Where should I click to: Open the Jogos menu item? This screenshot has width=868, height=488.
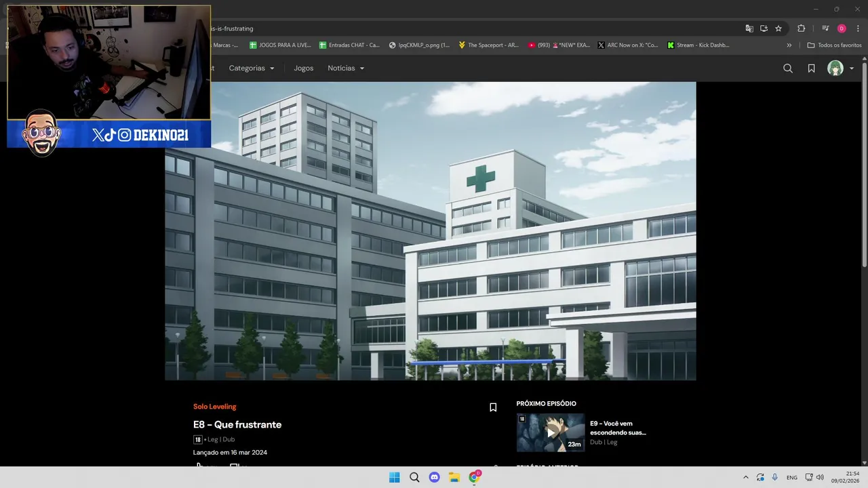[x=304, y=68]
